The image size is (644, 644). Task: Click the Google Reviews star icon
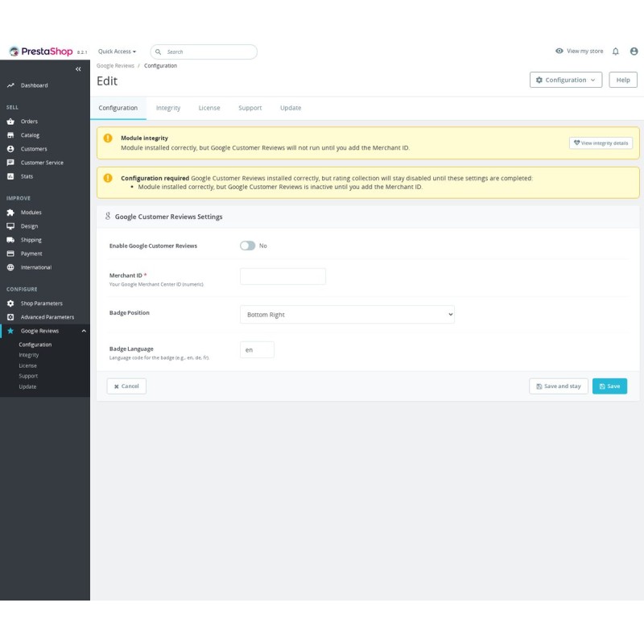pos(10,331)
